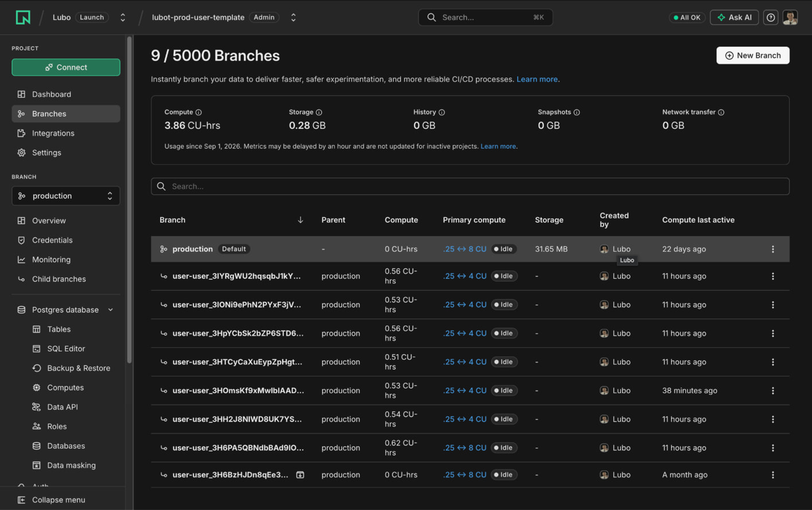Open Learn more link about usage metrics
The image size is (812, 510).
[498, 146]
